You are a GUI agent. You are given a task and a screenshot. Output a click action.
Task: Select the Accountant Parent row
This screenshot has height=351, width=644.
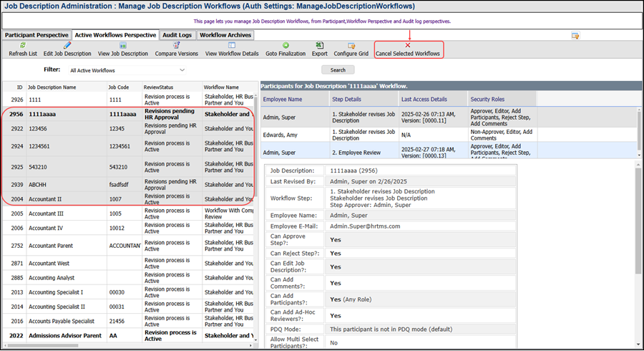point(129,246)
